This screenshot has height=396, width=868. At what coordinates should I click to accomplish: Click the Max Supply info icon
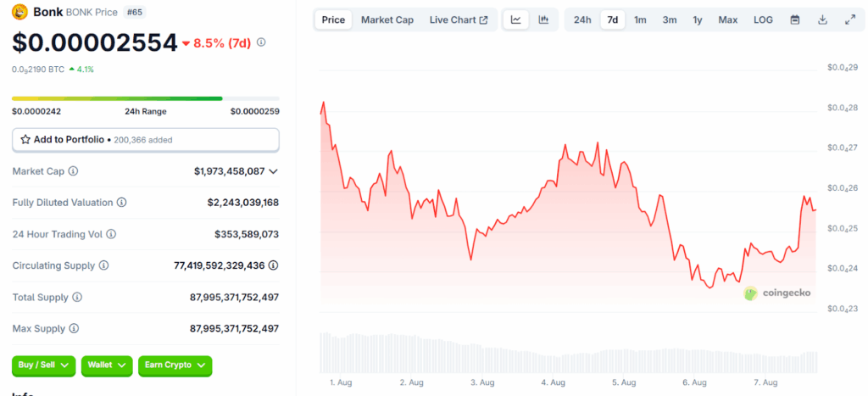tap(74, 329)
